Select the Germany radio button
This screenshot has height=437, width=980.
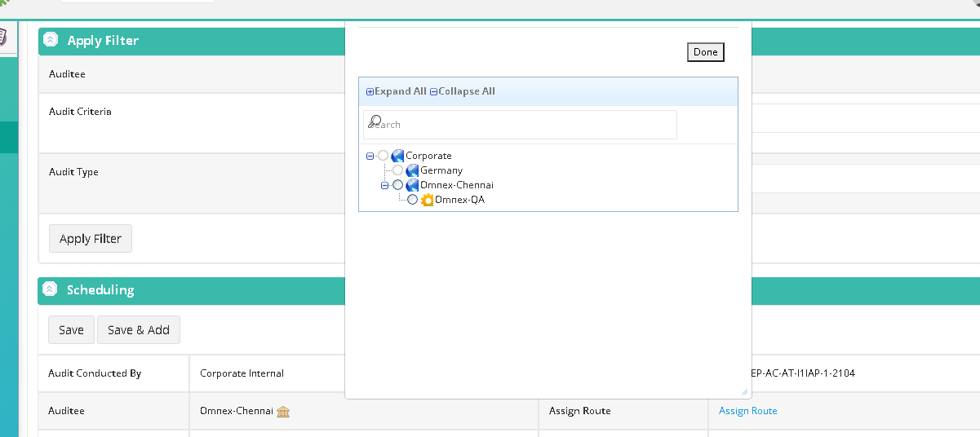click(397, 170)
